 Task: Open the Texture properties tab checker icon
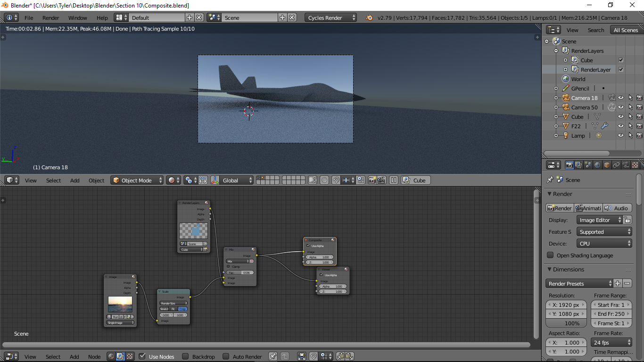pos(635,165)
